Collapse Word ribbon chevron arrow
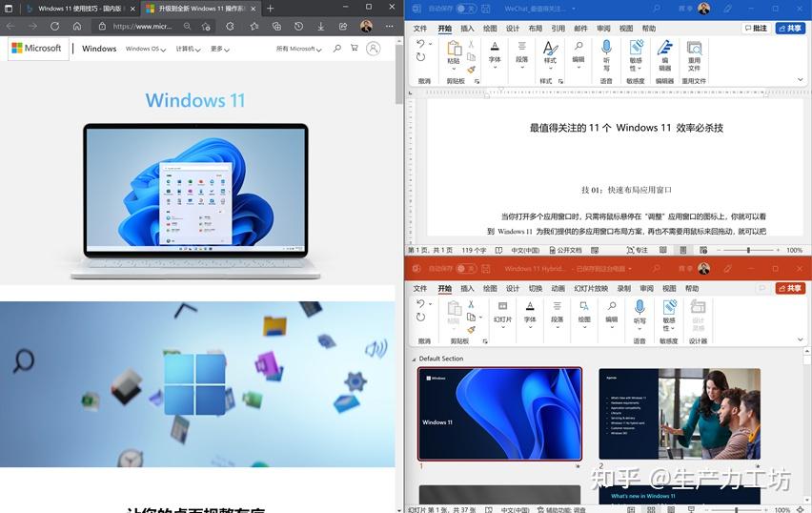 (801, 80)
